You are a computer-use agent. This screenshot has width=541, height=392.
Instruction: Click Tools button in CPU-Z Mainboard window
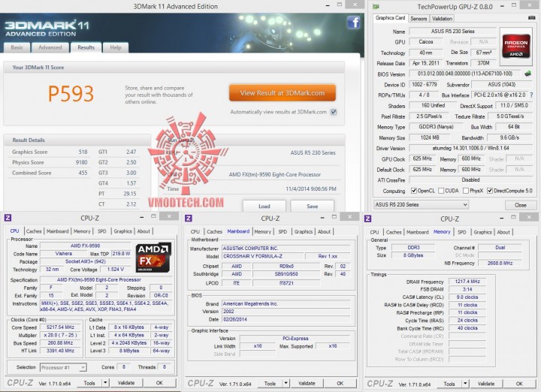[x=270, y=383]
